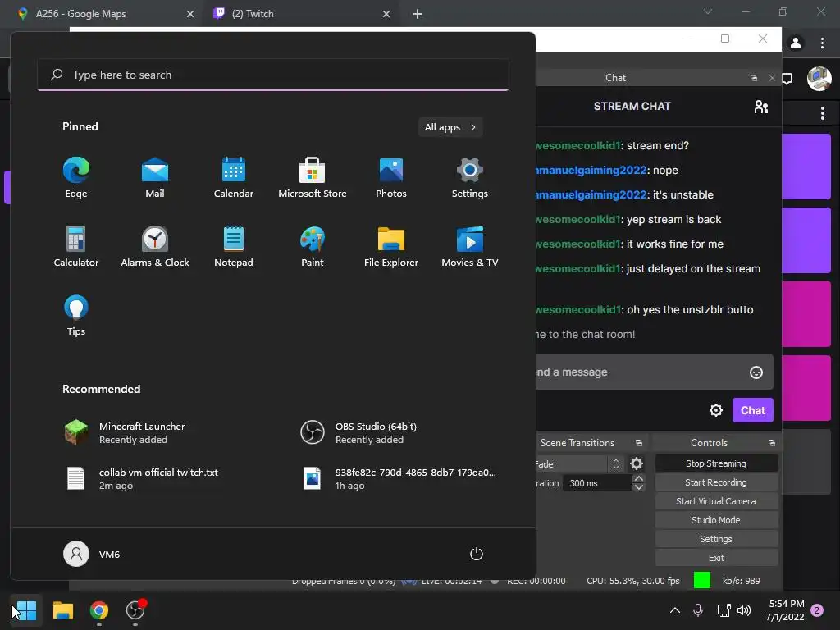Open OBS Settings button
The image size is (840, 630).
[716, 539]
